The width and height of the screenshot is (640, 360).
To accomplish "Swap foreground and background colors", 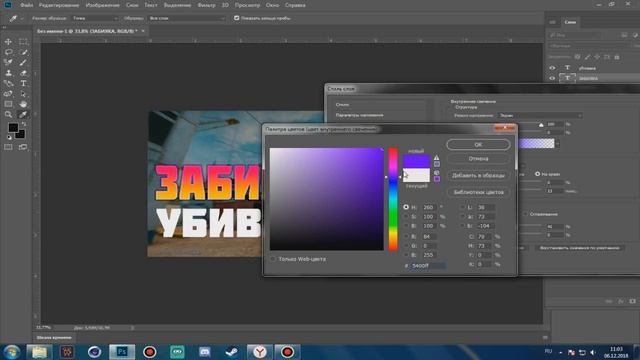I will [x=24, y=124].
